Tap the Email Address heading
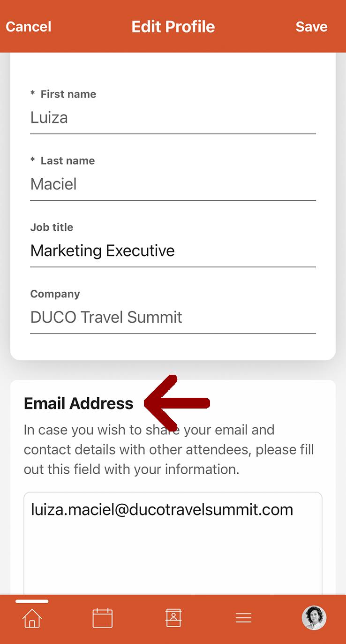Viewport: 346px width, 644px height. pos(79,403)
